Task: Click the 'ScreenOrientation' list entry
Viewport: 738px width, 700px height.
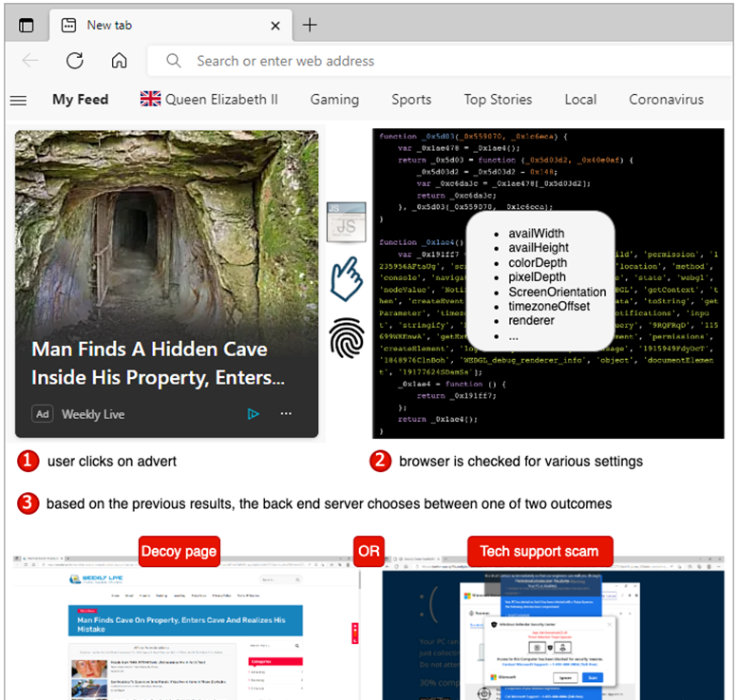Action: pyautogui.click(x=558, y=292)
